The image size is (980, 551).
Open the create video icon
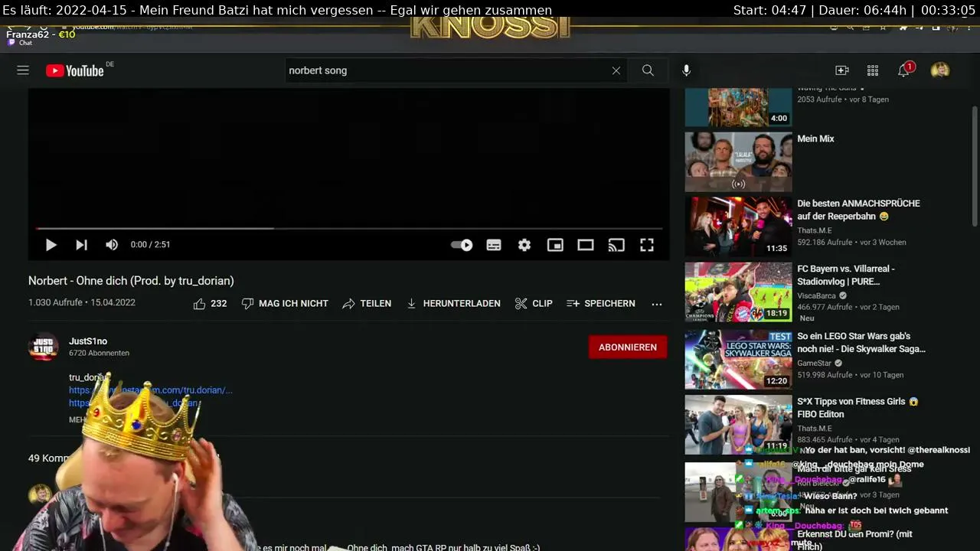click(842, 70)
